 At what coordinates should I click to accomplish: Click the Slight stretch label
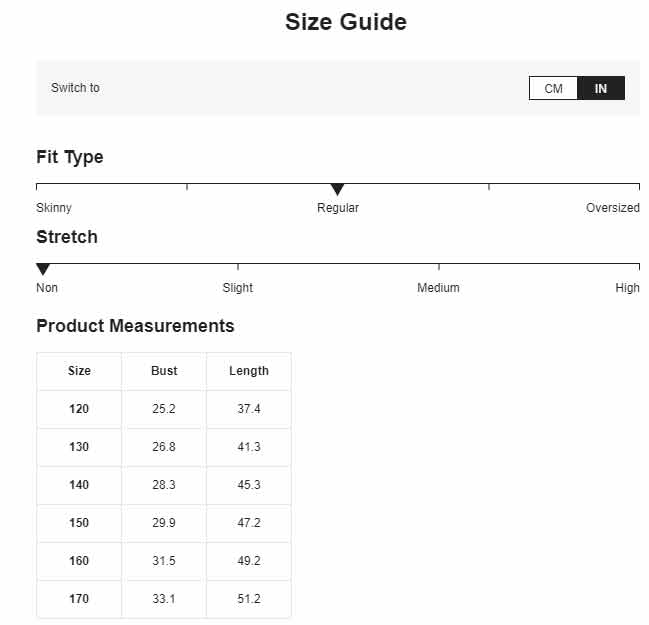click(238, 287)
